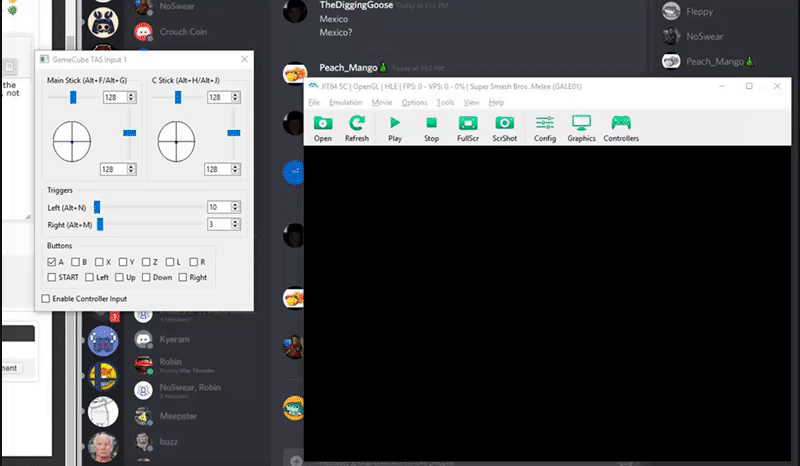Click the C Stick X value field
Screen dimensions: 800x466
coord(219,97)
